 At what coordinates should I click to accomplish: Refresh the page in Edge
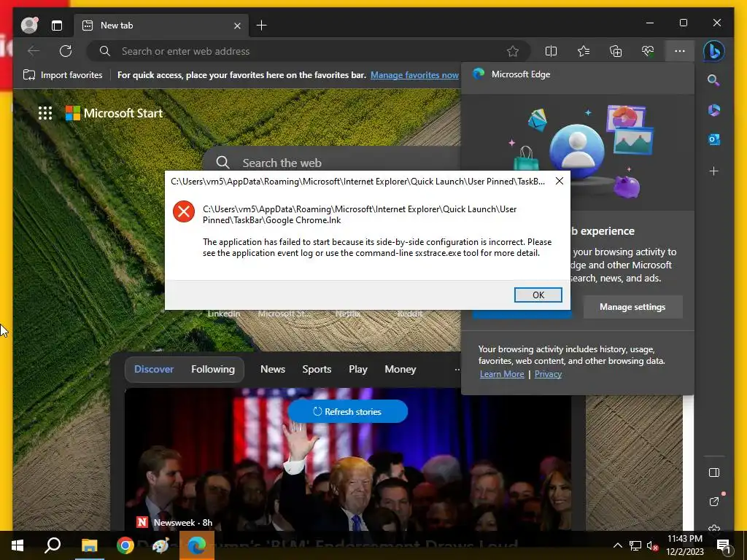click(x=66, y=51)
